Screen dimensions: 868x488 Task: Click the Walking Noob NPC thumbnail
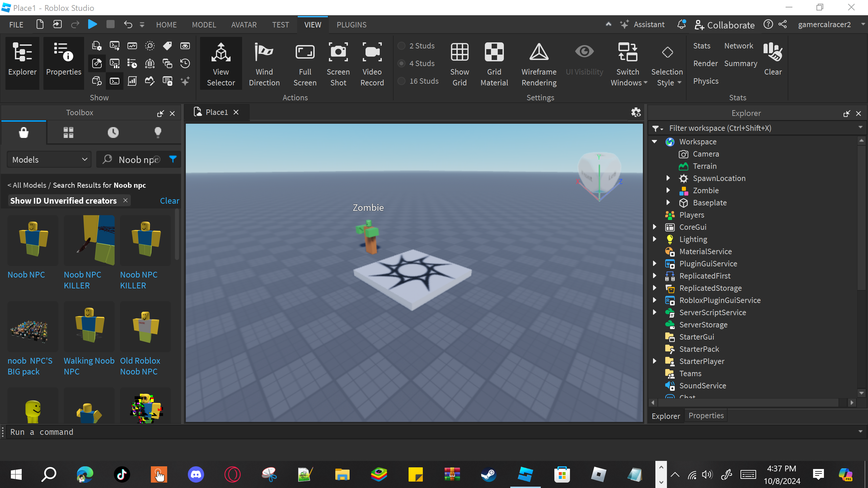point(89,326)
